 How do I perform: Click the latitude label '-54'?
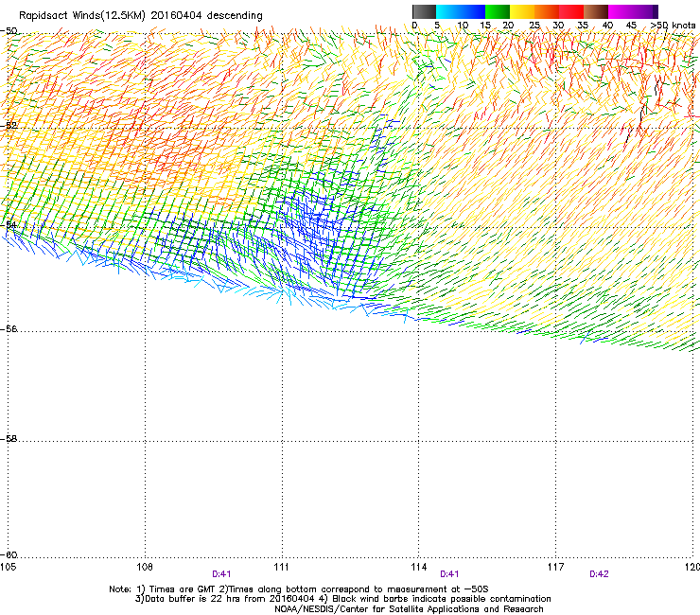(9, 224)
